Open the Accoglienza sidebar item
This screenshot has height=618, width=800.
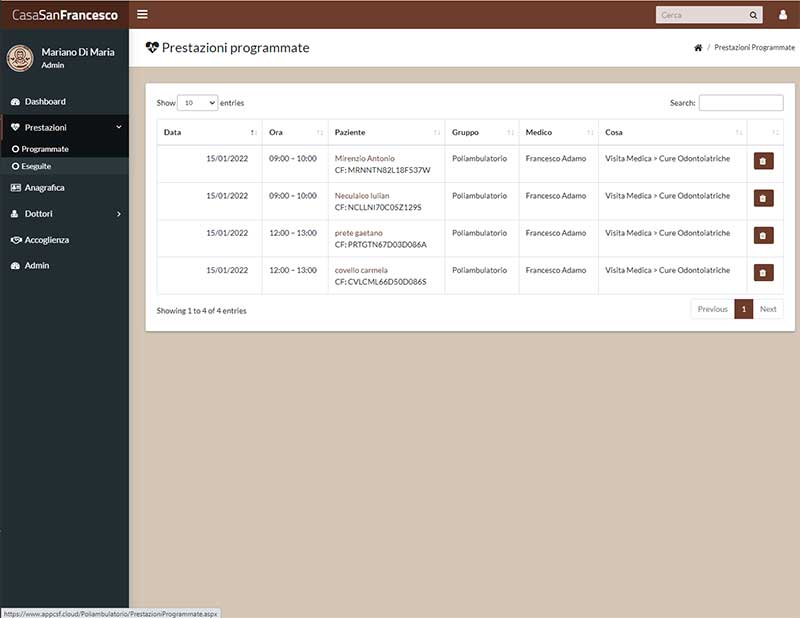click(x=64, y=240)
